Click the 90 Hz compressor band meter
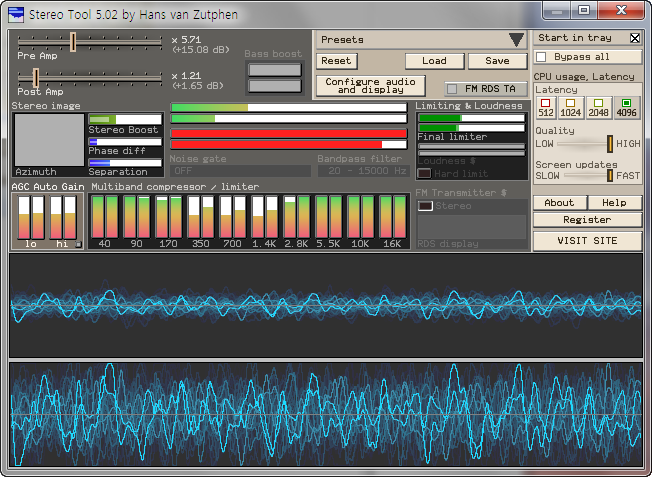652x477 pixels. (137, 217)
